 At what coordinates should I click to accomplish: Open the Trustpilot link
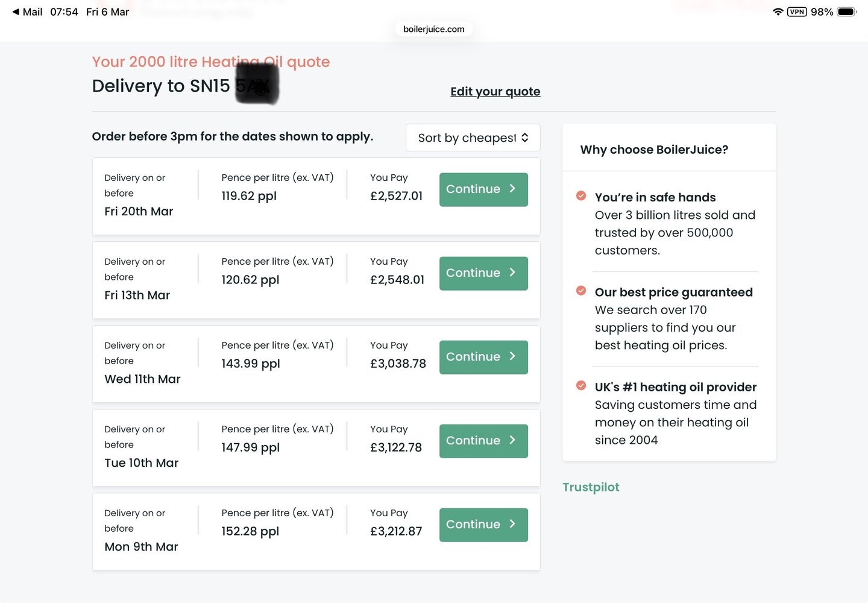coord(591,487)
